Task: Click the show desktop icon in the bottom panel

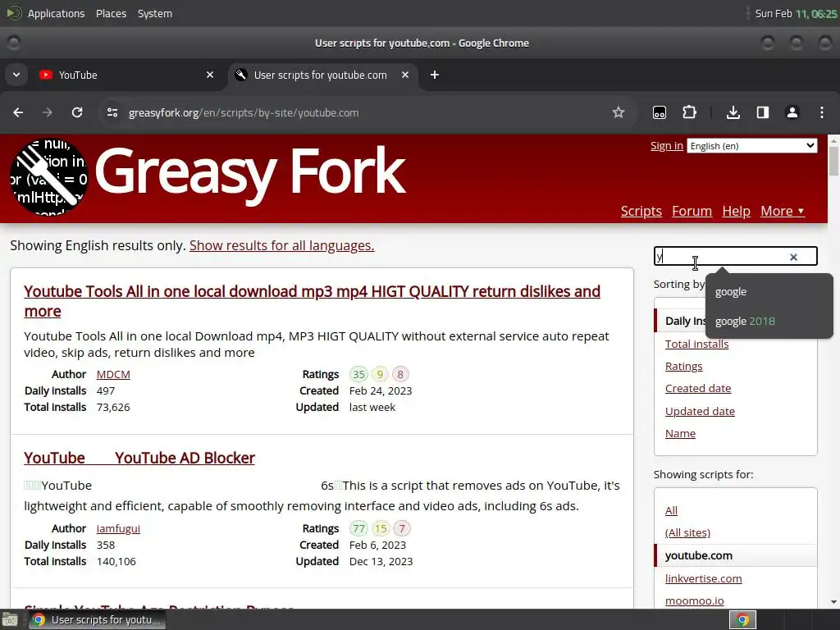Action: pyautogui.click(x=10, y=620)
